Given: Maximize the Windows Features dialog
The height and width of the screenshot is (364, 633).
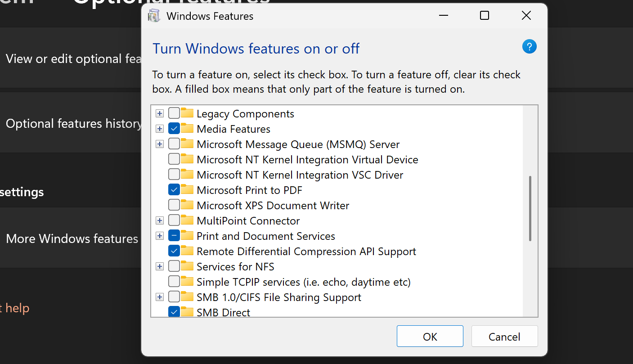Looking at the screenshot, I should pos(485,16).
